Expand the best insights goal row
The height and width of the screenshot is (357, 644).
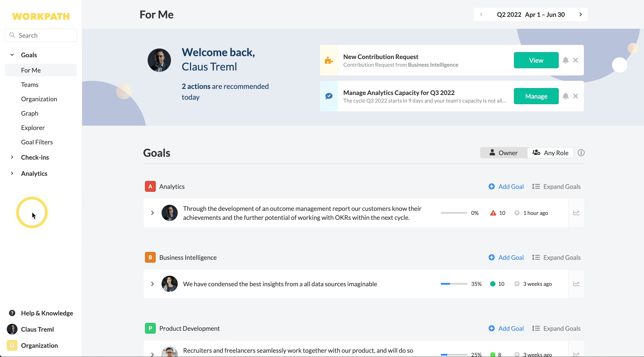(x=152, y=284)
